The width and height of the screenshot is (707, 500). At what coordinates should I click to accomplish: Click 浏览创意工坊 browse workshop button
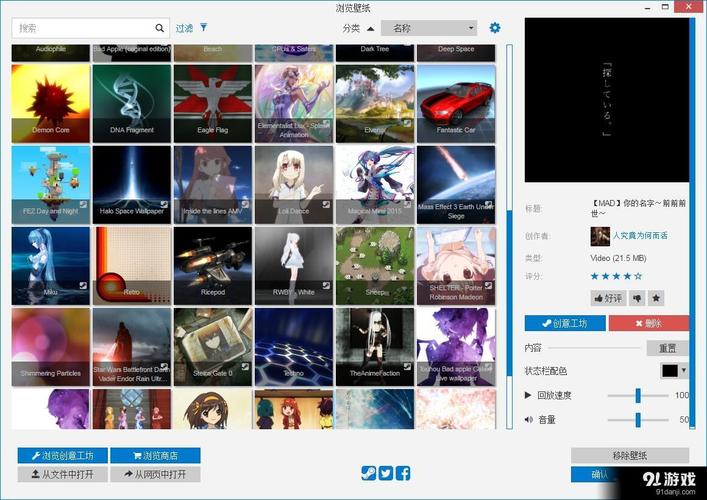click(x=63, y=455)
